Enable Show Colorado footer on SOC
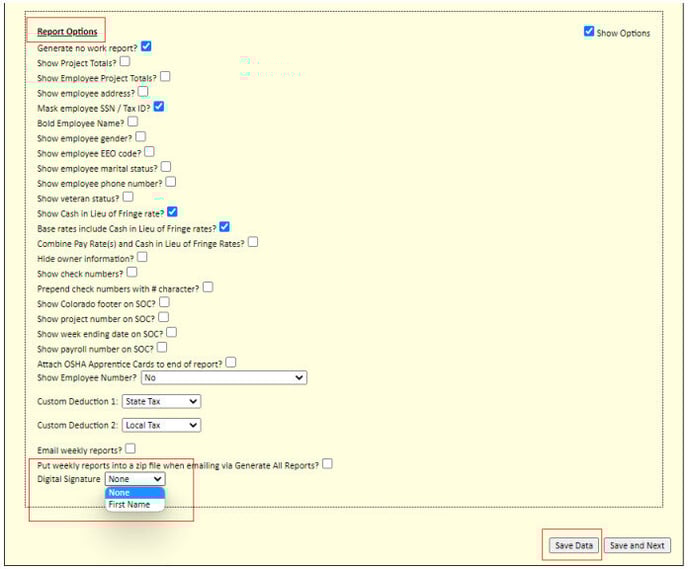 [164, 302]
